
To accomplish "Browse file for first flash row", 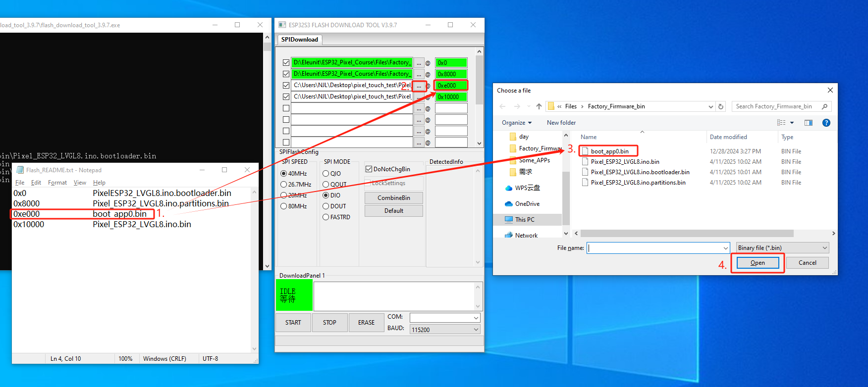I will [x=419, y=63].
